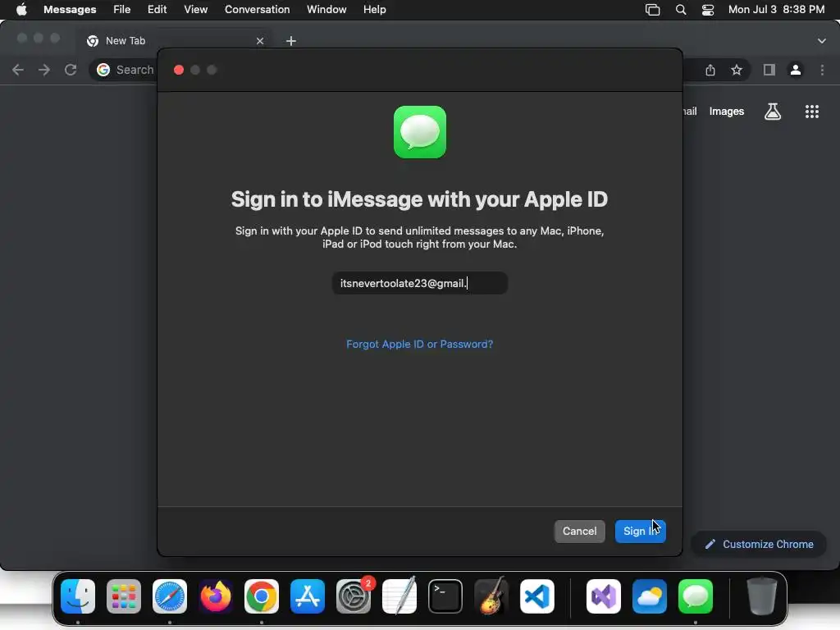
Task: Open the View menu
Action: (x=195, y=10)
